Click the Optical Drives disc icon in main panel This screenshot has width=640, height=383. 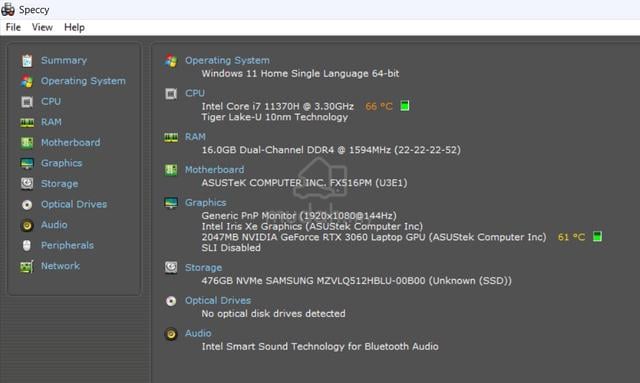pyautogui.click(x=171, y=301)
